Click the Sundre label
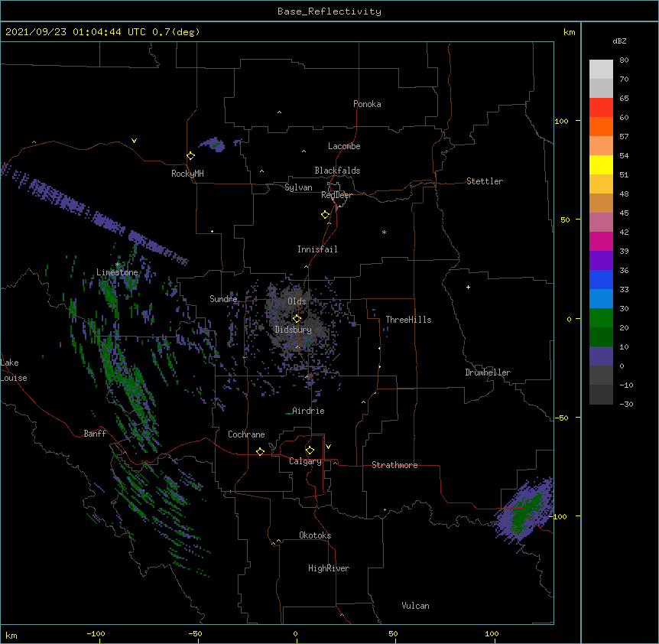 tap(223, 299)
